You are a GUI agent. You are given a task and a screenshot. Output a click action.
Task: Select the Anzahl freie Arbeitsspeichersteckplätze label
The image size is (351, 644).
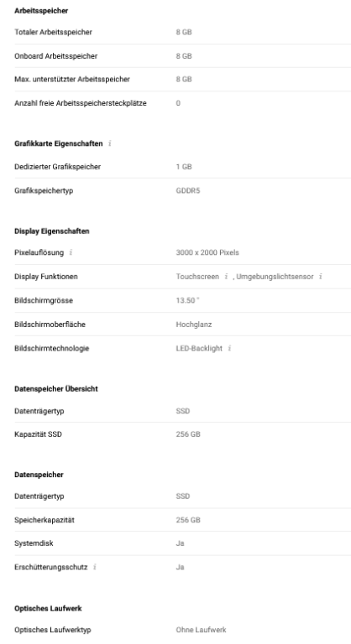tap(81, 103)
